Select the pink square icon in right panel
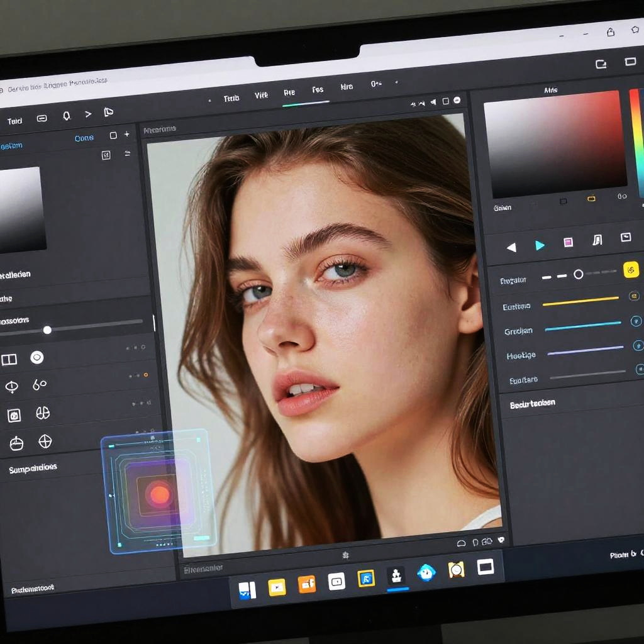The image size is (644, 644). (x=568, y=242)
